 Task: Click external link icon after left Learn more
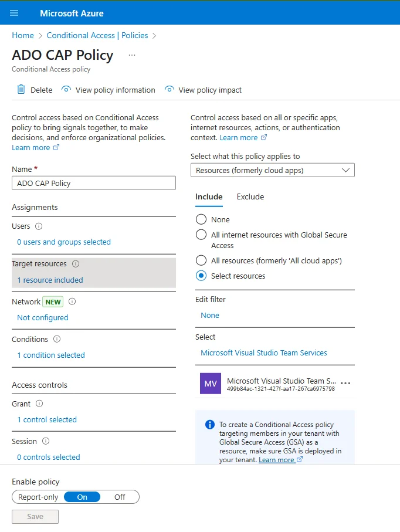pos(56,147)
